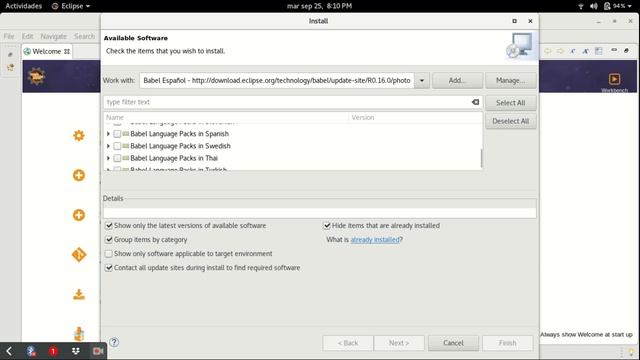Click the enlarge font icon in Welcome toolbar

(585, 51)
